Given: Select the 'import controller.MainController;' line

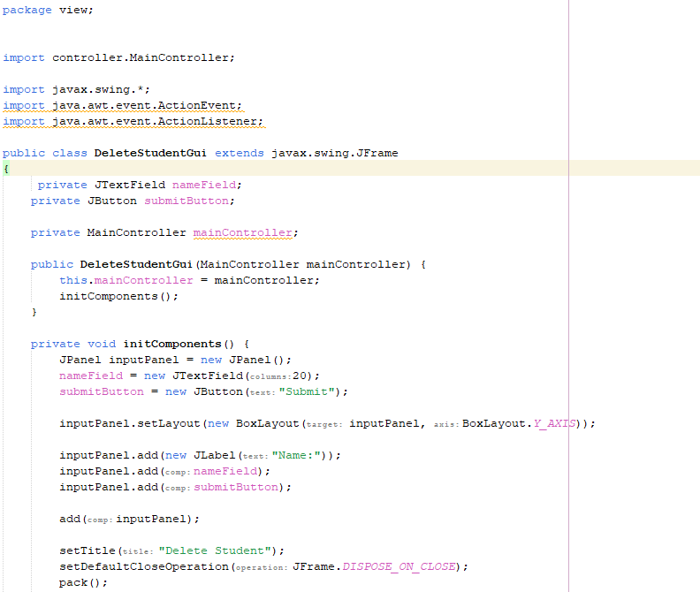Looking at the screenshot, I should pos(118,58).
